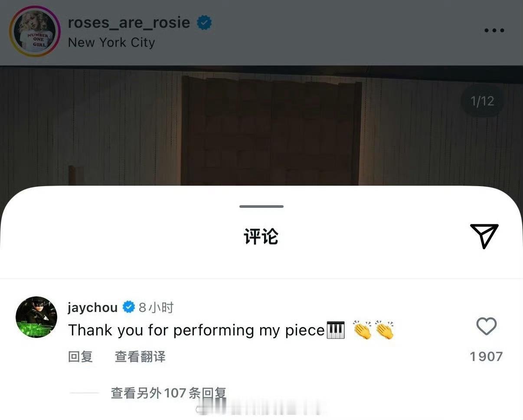Click the piano keyboard emoji in comment
Image resolution: width=523 pixels, height=420 pixels.
point(335,330)
